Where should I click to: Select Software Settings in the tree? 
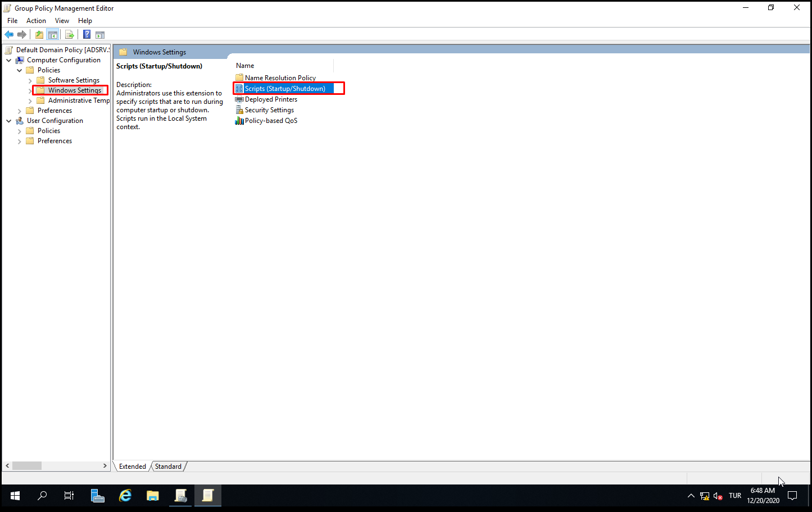74,80
